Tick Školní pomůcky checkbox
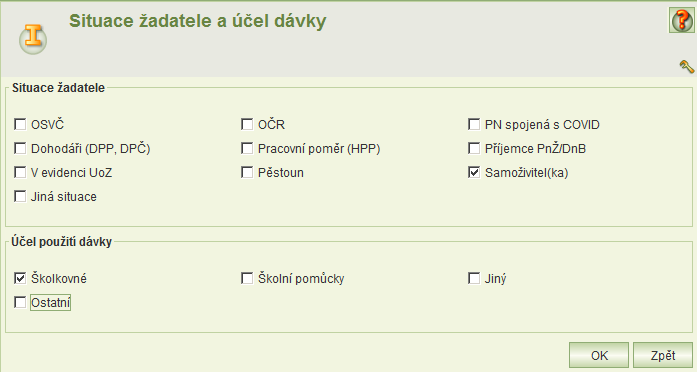Screen dimensions: 697x372 tap(247, 278)
